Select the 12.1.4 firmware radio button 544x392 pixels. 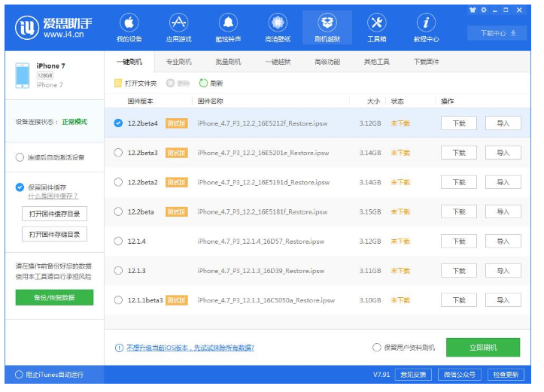[118, 241]
